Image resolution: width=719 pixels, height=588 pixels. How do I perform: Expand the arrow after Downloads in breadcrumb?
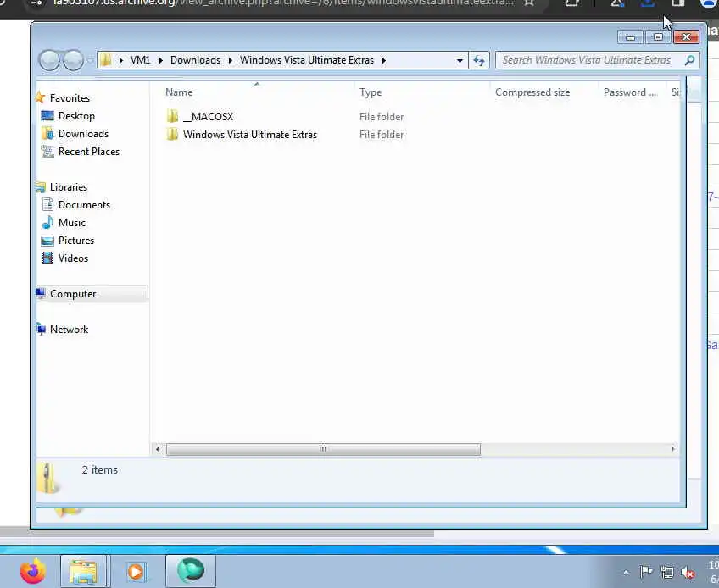click(x=230, y=60)
